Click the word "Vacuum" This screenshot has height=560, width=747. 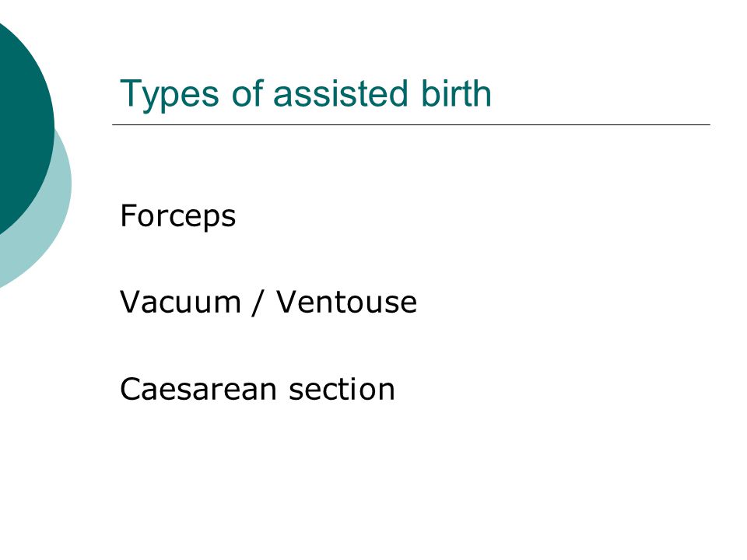click(180, 302)
